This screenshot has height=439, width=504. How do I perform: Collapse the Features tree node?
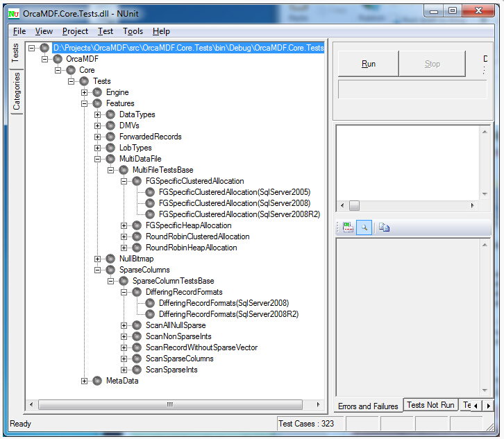[84, 103]
